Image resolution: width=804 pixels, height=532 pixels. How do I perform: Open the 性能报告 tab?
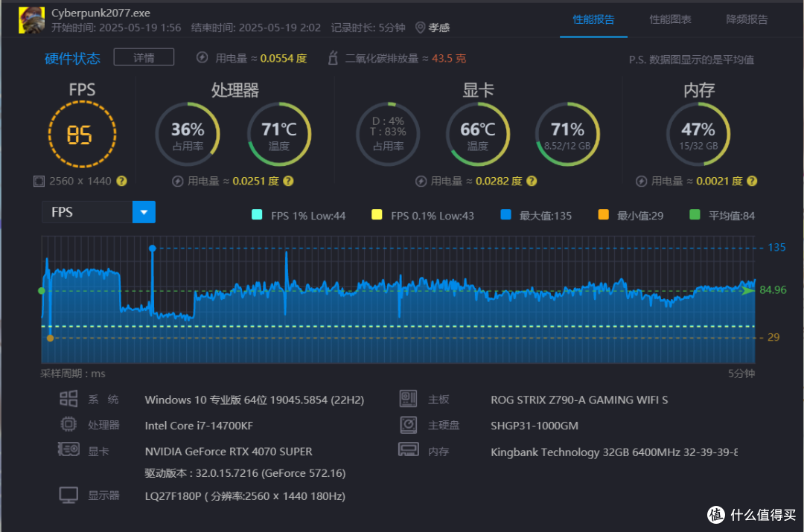point(593,19)
